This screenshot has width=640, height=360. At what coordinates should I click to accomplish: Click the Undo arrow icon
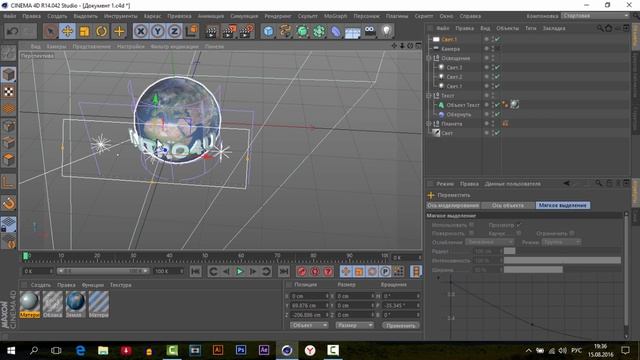point(12,31)
